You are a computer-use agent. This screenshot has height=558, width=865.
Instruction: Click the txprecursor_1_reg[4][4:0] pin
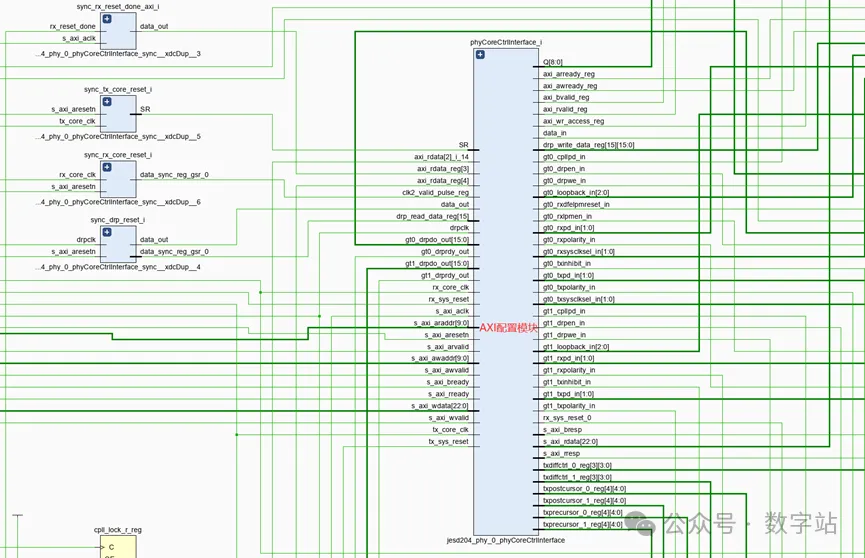click(582, 524)
